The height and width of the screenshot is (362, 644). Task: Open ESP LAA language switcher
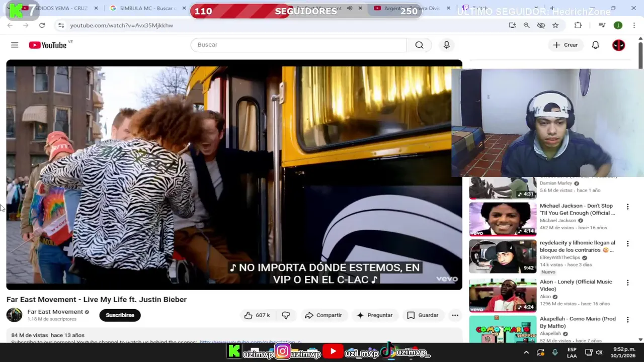tap(572, 352)
